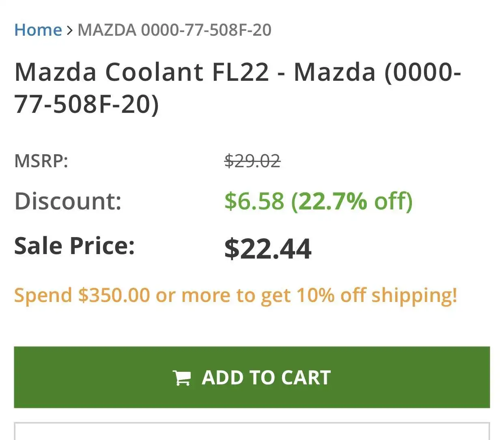Click the 77-508F-20) part number line in title

(86, 104)
